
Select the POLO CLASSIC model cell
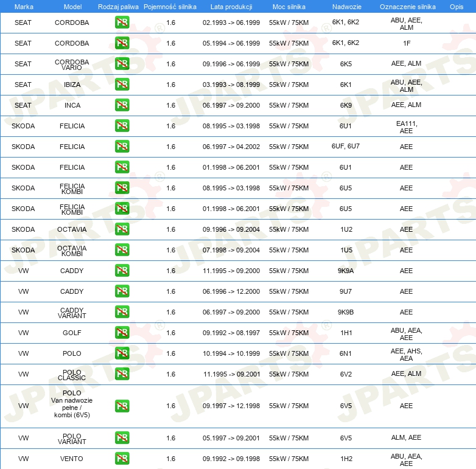click(72, 375)
